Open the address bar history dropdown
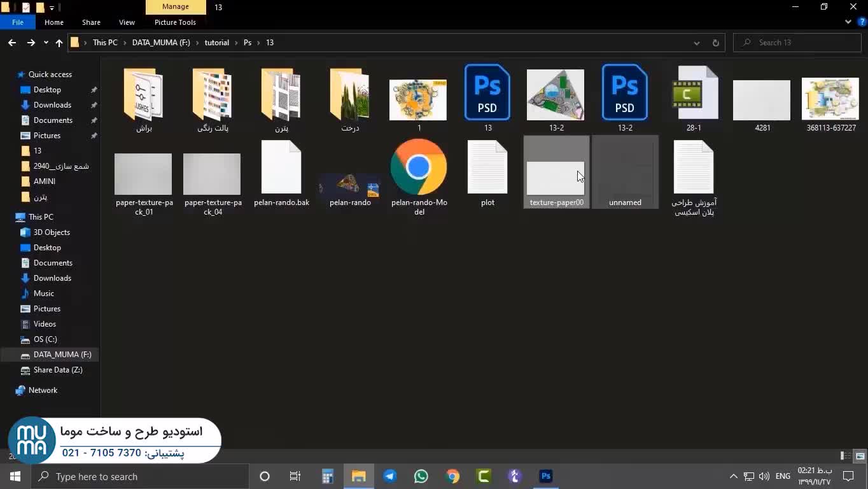868x489 pixels. (x=697, y=43)
